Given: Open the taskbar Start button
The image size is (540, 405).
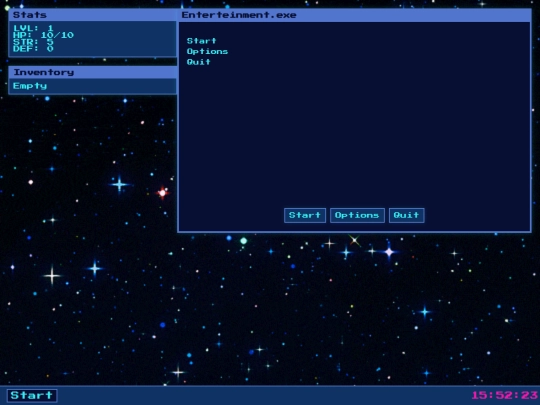Looking at the screenshot, I should pos(32,395).
